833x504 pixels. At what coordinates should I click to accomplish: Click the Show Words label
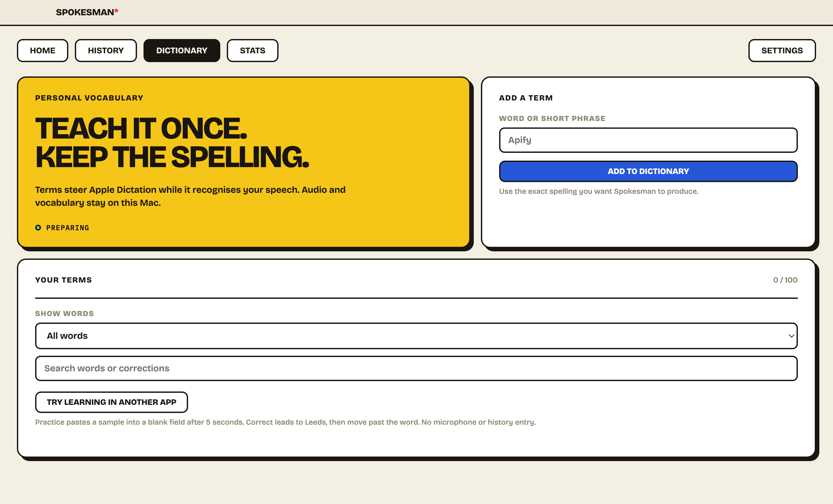[x=64, y=313]
